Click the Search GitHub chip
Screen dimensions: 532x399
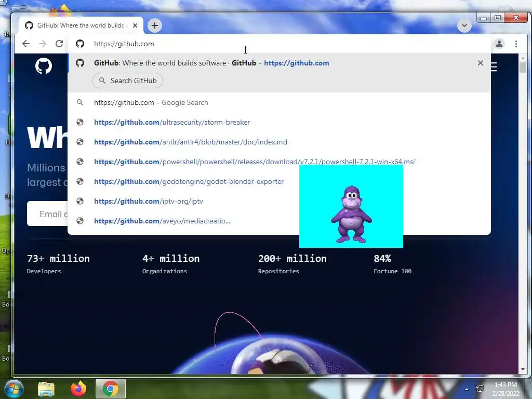128,81
